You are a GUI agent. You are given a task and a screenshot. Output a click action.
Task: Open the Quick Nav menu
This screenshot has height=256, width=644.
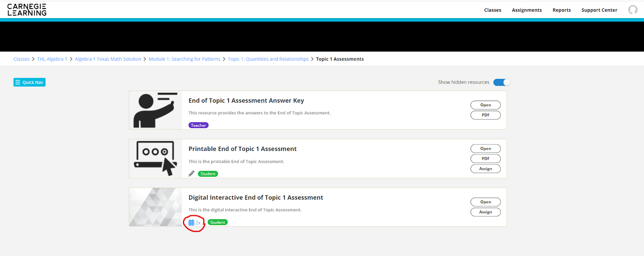coord(29,82)
